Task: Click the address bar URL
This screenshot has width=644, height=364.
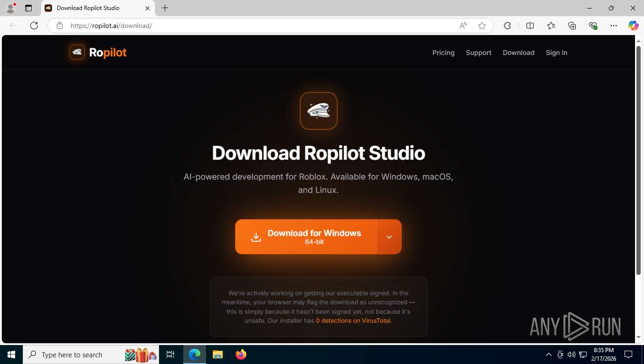Action: [x=111, y=26]
